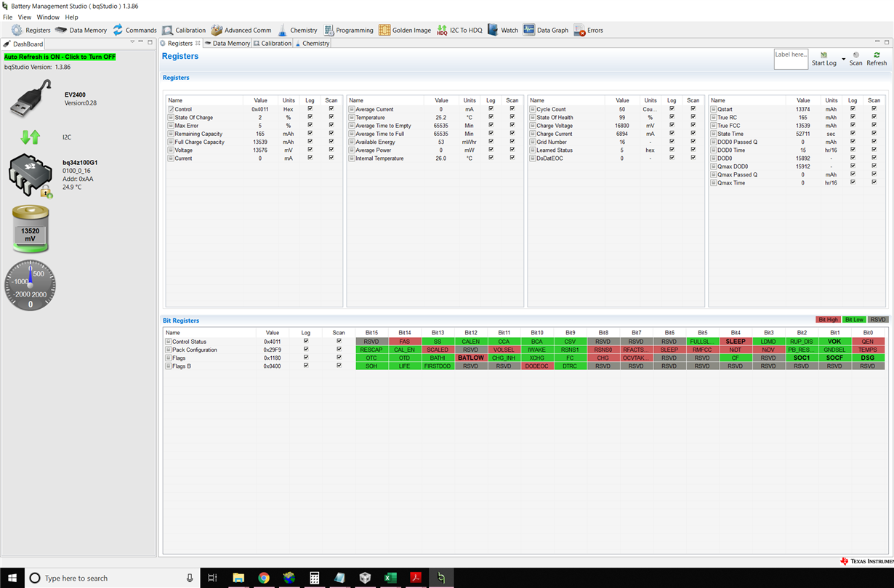Click the Start Log icon
Viewport: 894px width, 588px height.
(x=823, y=55)
